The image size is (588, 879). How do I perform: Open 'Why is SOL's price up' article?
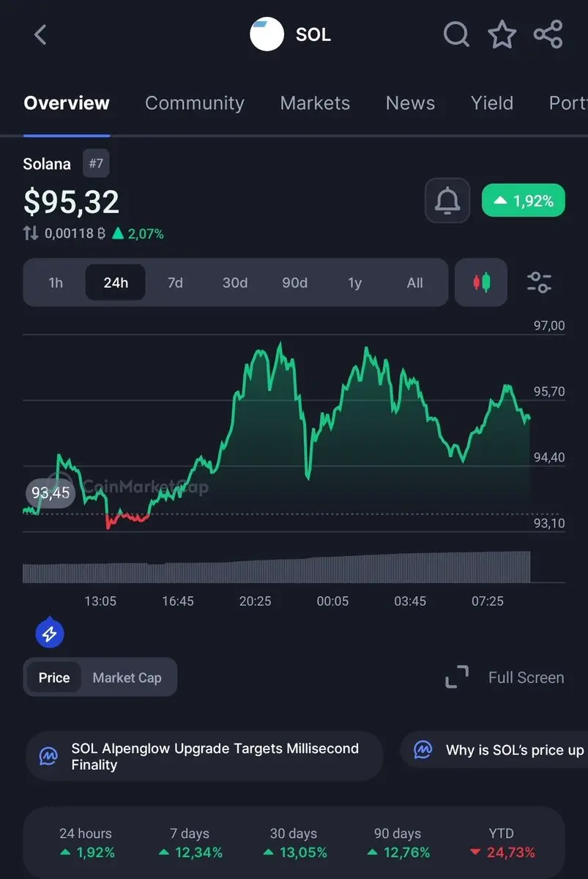pos(494,750)
